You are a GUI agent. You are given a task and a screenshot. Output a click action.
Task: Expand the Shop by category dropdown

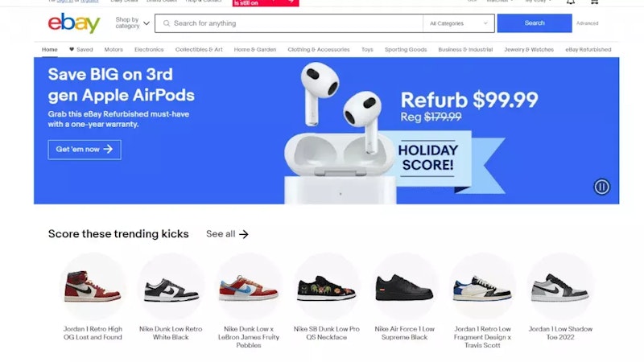coord(132,23)
